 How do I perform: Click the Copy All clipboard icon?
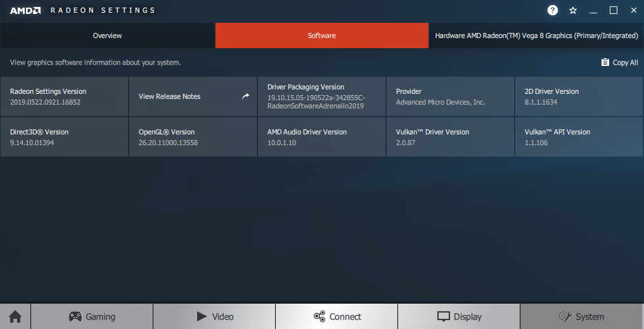[x=605, y=63]
